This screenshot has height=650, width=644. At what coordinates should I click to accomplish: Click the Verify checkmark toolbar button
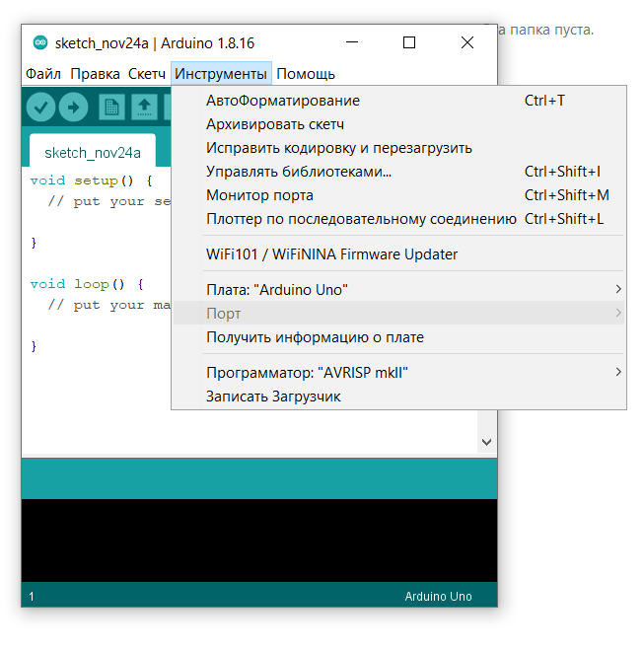[40, 108]
